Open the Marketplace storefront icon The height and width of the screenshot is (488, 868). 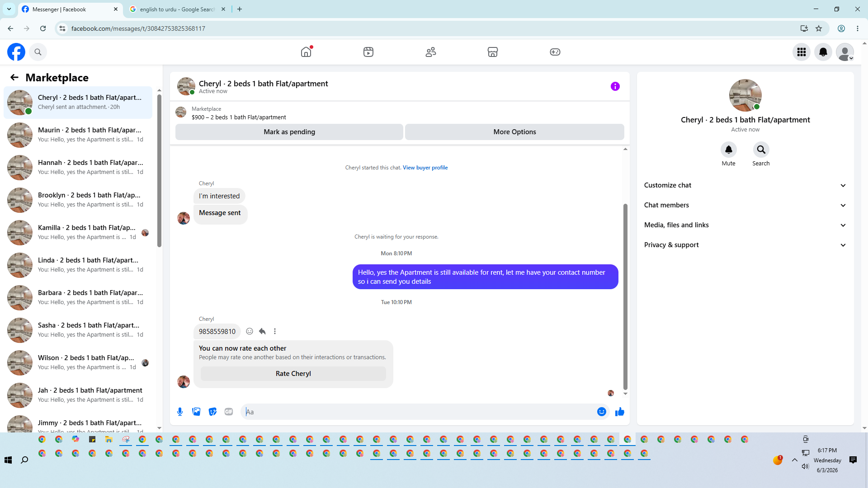[493, 52]
